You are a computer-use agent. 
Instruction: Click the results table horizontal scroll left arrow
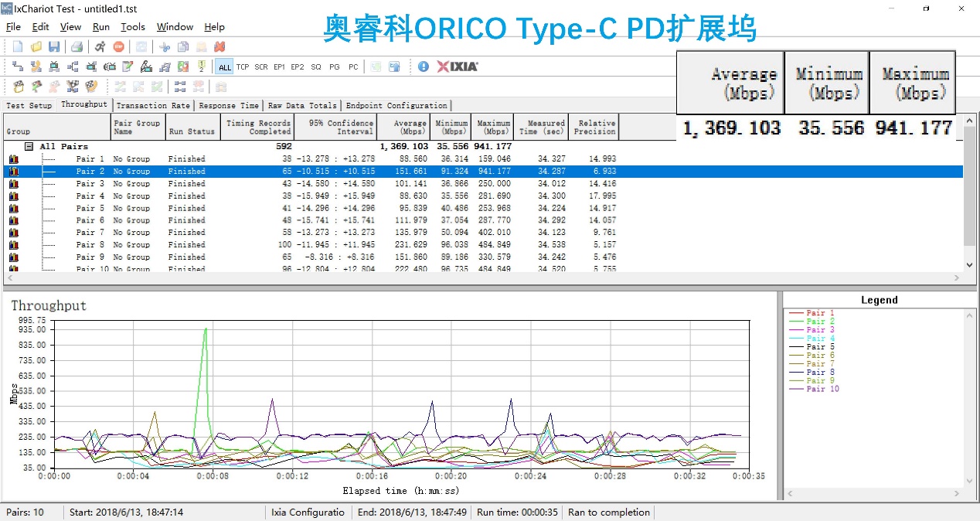click(9, 278)
